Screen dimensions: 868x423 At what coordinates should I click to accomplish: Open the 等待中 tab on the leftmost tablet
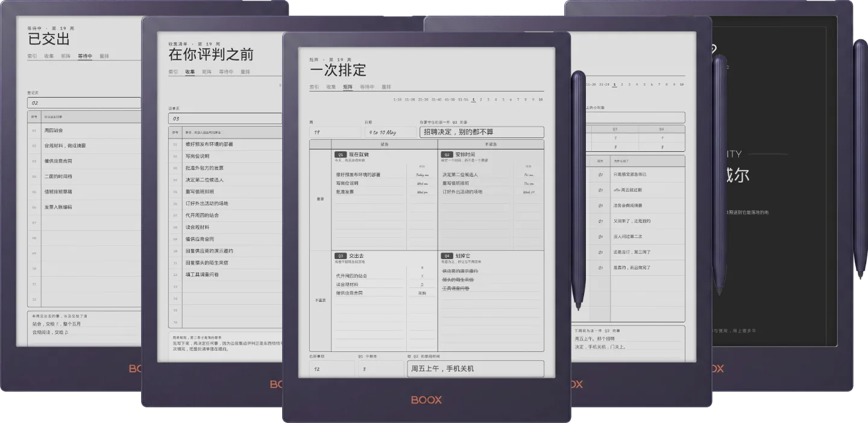point(85,56)
